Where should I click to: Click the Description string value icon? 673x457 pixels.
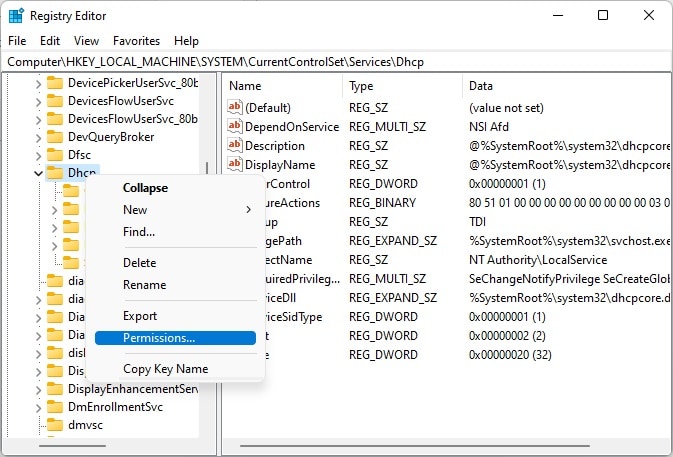click(235, 145)
